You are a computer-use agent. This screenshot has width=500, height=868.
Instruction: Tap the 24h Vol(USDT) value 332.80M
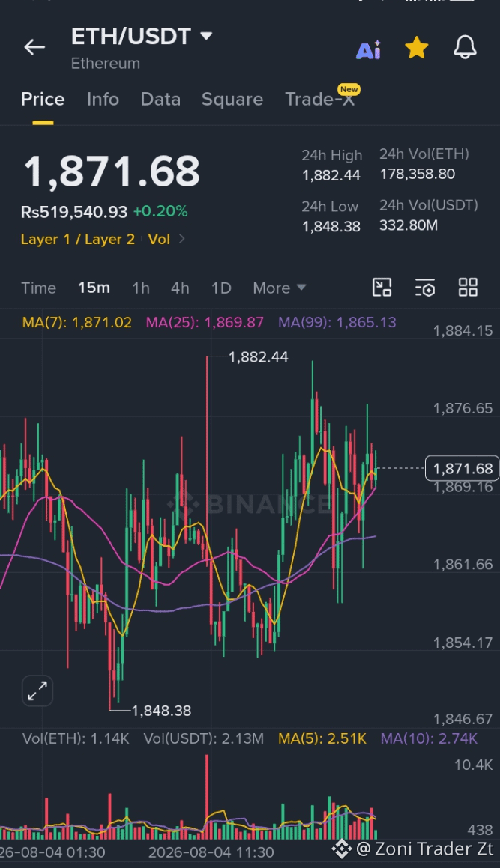tap(409, 225)
